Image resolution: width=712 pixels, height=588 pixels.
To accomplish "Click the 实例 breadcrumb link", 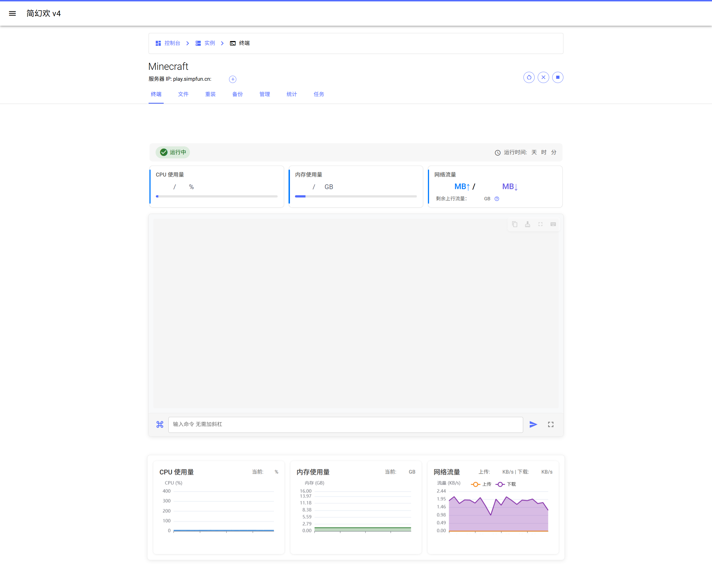I will point(210,43).
